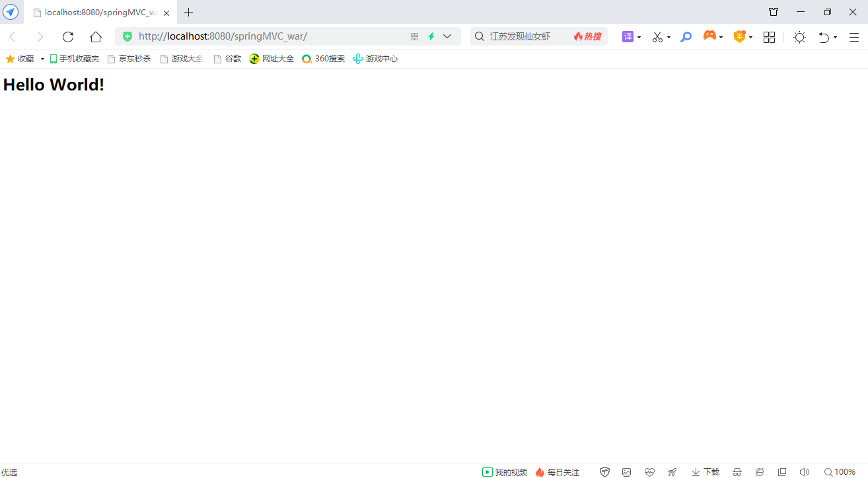Open the 100% zoom level control
Screen dimensions: 868x478
click(840, 472)
